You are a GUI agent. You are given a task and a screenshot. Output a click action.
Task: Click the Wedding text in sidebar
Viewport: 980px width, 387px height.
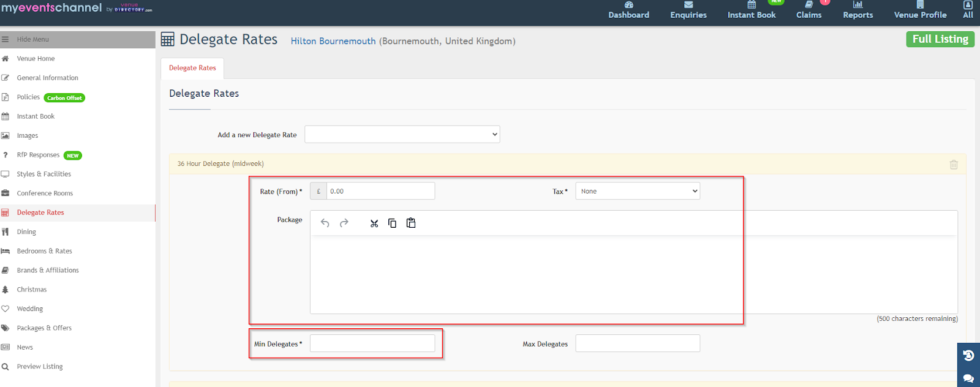point(30,309)
